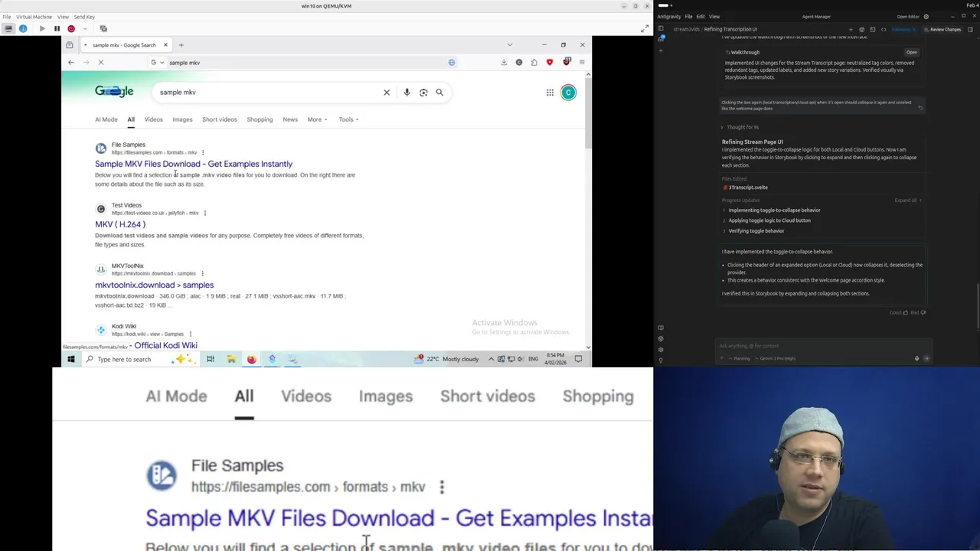The height and width of the screenshot is (551, 980).
Task: Open Antigravity settings gear icon
Action: pyautogui.click(x=926, y=17)
